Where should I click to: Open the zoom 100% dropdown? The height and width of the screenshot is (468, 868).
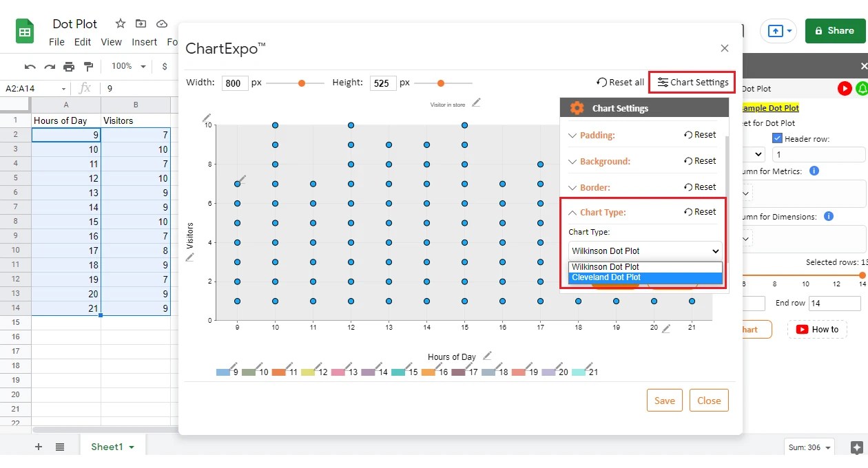coord(129,67)
